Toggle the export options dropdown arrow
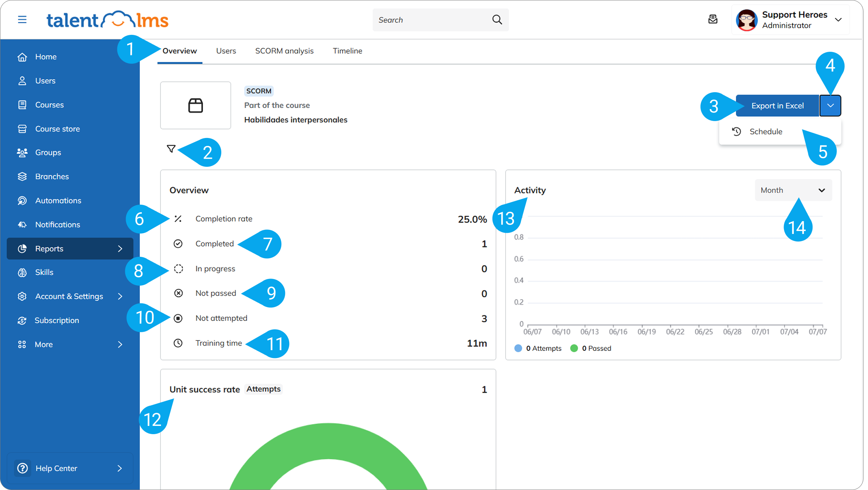 click(x=830, y=106)
